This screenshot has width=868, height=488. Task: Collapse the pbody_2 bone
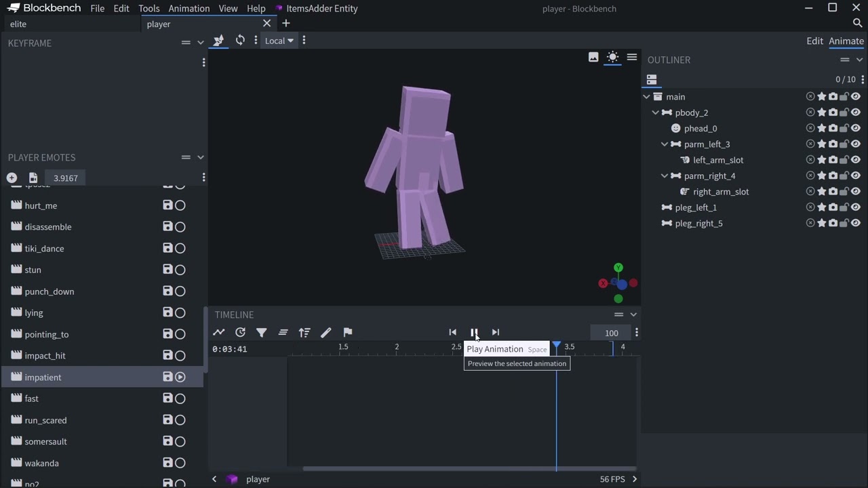point(656,113)
